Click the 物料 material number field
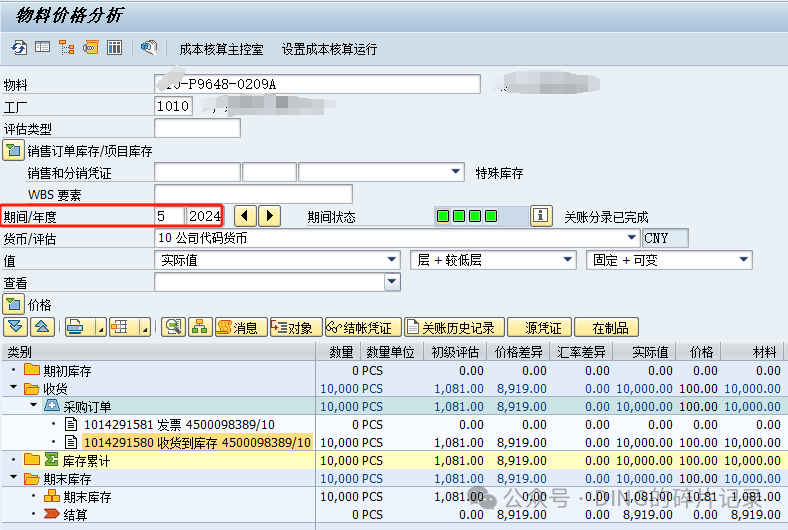Viewport: 788px width, 530px height. pos(317,84)
